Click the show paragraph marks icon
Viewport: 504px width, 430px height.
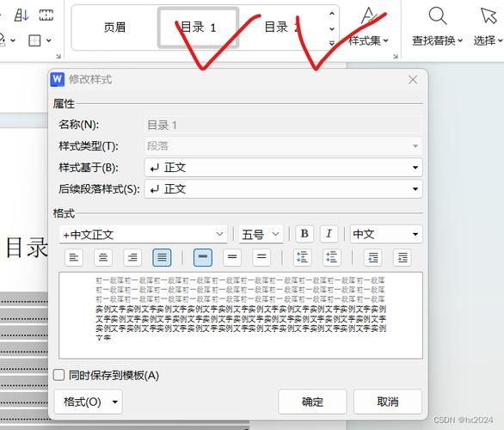point(46,15)
